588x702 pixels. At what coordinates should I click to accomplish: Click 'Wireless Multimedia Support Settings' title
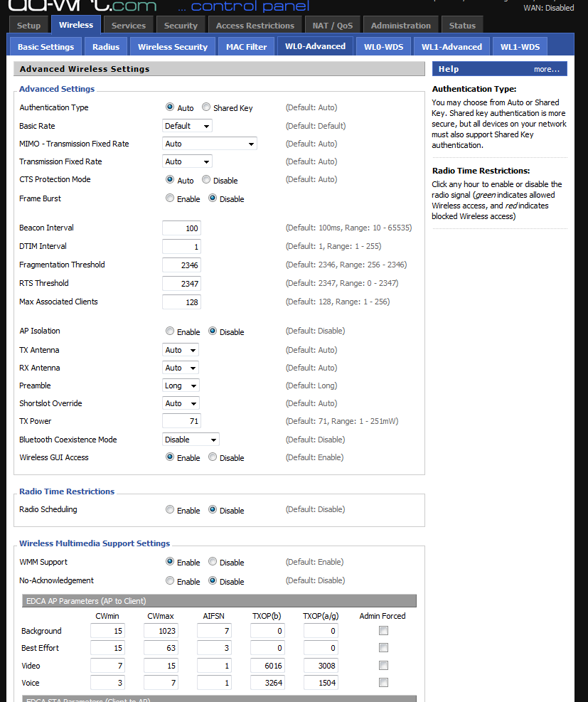point(95,543)
